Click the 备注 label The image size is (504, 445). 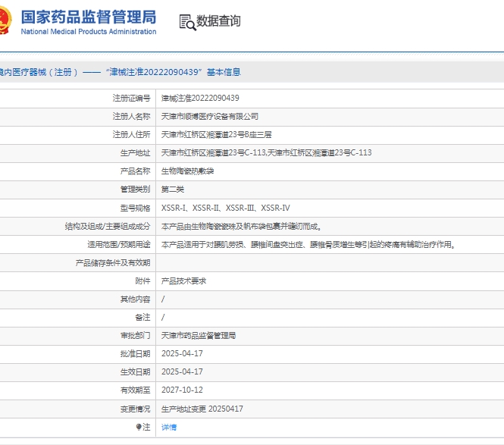(x=142, y=318)
